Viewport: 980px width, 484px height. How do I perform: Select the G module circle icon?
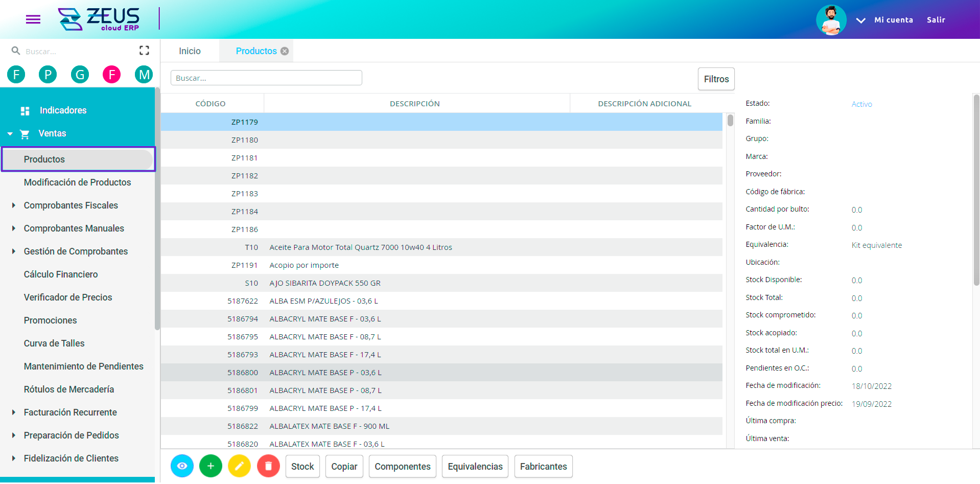tap(80, 75)
